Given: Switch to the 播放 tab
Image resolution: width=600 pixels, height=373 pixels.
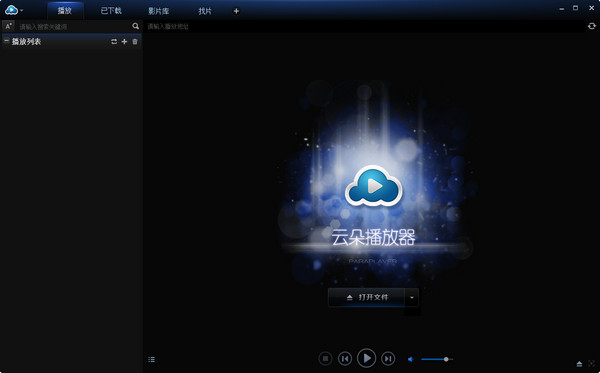Looking at the screenshot, I should pyautogui.click(x=65, y=11).
